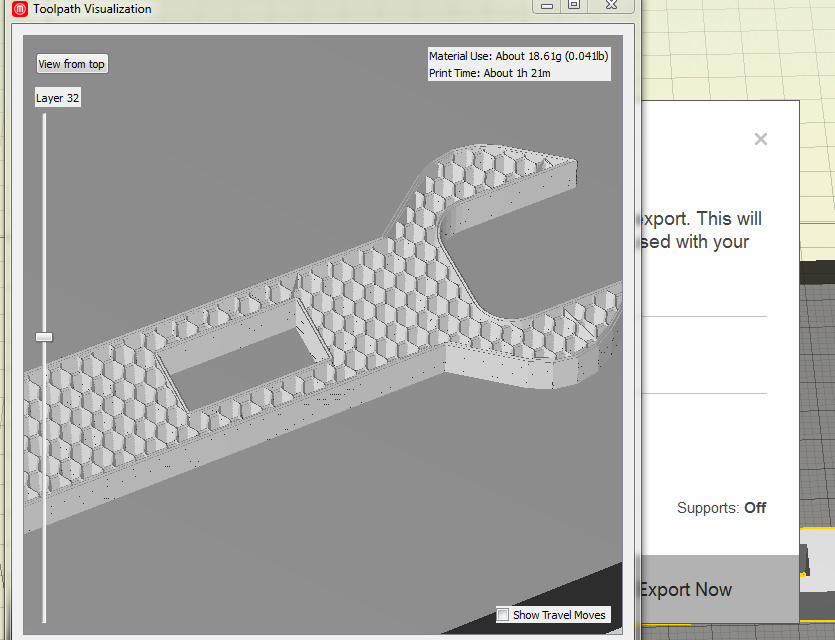Click the Layer 32 label
This screenshot has width=835, height=640.
(58, 98)
